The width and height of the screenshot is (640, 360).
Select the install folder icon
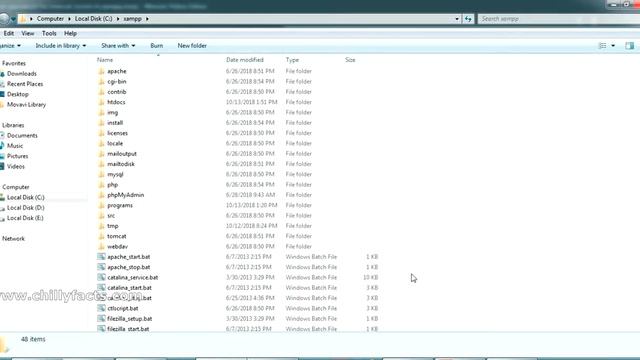tap(102, 122)
